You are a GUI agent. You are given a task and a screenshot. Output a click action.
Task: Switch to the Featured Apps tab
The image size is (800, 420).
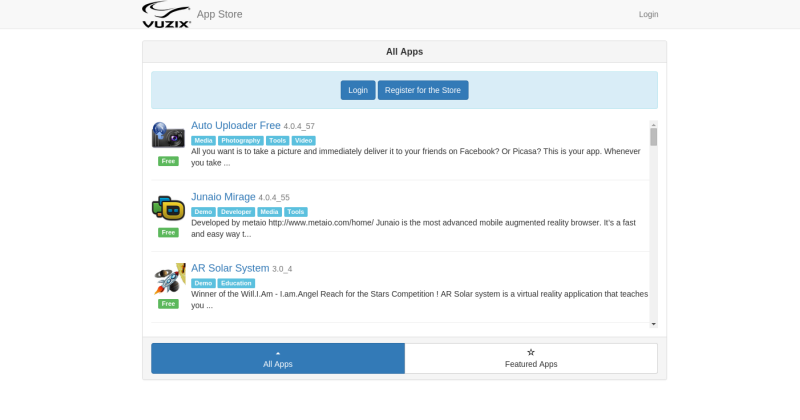(x=531, y=358)
